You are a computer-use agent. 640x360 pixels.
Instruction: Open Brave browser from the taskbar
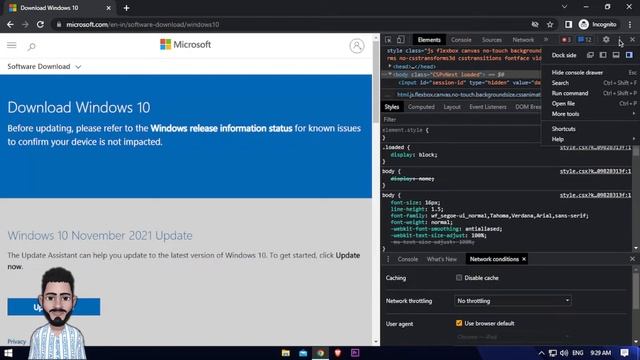(x=338, y=353)
